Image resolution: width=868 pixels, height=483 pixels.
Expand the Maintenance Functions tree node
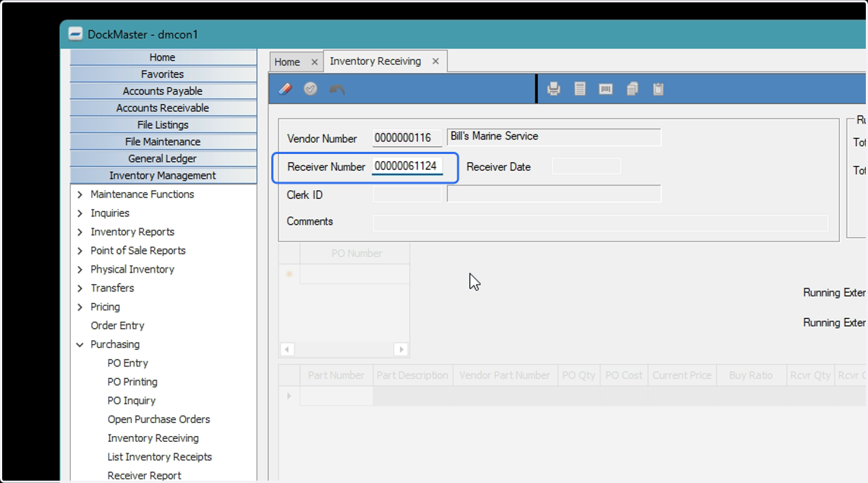80,195
